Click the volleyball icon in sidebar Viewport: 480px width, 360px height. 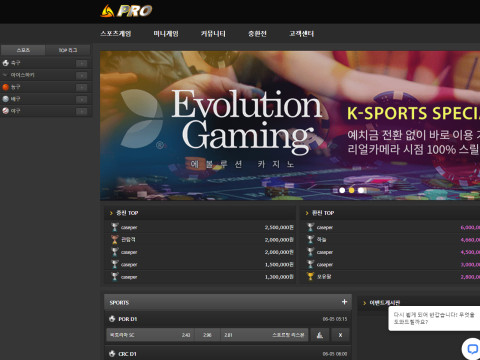click(5, 99)
